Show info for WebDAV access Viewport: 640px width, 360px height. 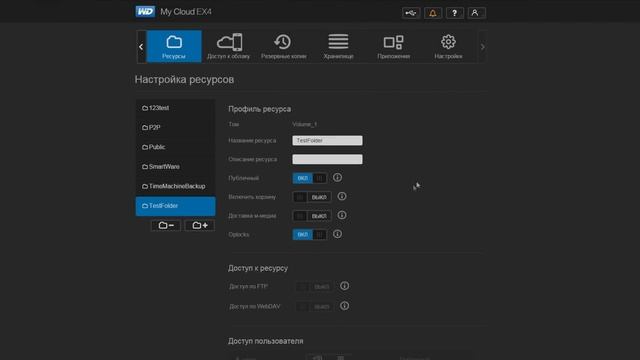pyautogui.click(x=344, y=305)
